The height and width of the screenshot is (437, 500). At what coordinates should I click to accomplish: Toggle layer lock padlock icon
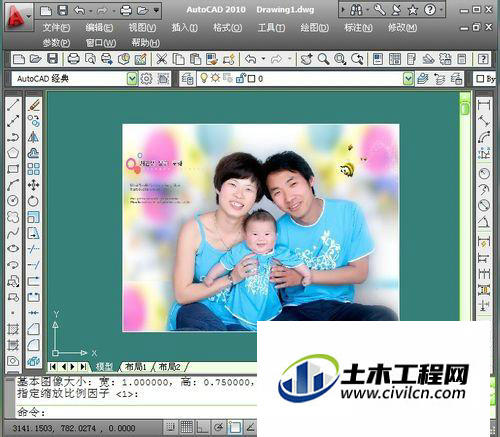(240, 78)
